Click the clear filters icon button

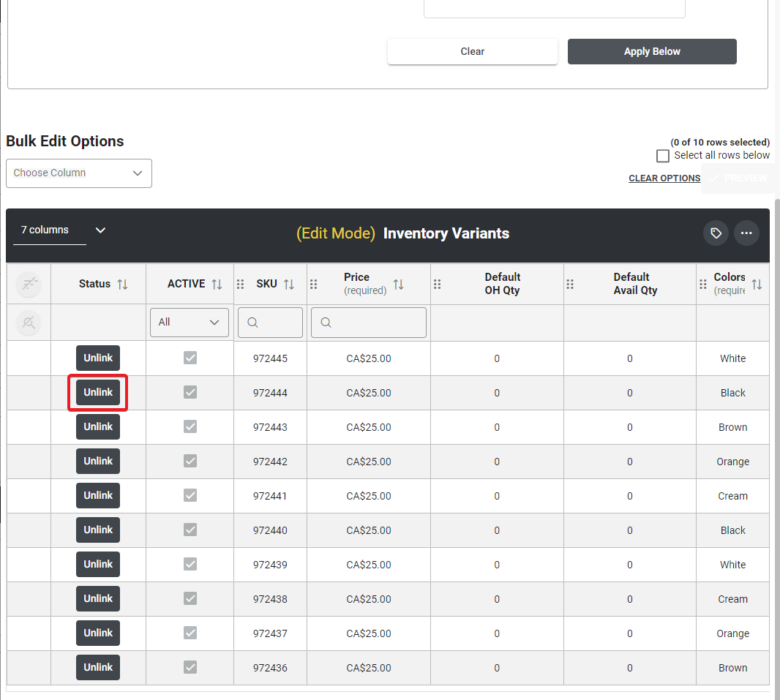(29, 323)
